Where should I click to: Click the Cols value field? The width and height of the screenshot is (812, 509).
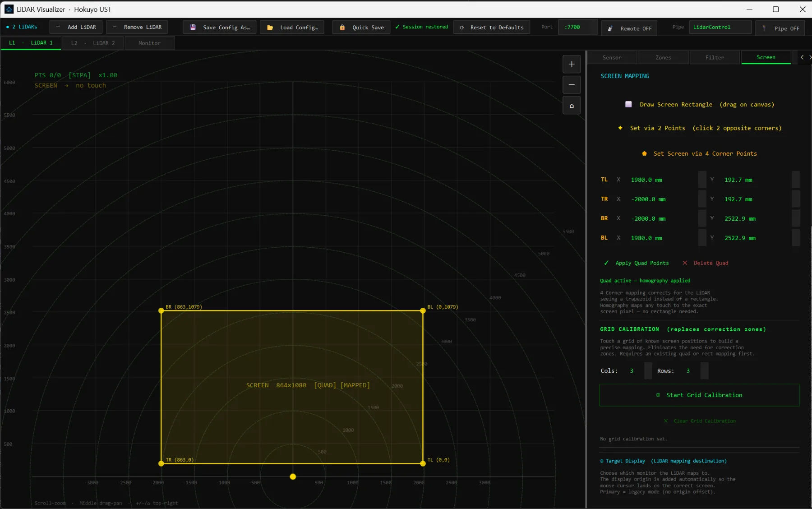(635, 371)
